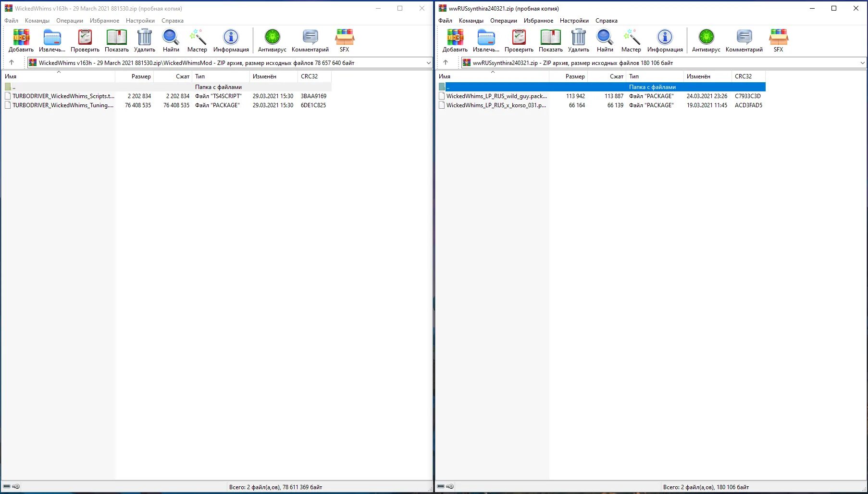Maximize the left WickedWhims window
This screenshot has width=868, height=494.
click(400, 8)
